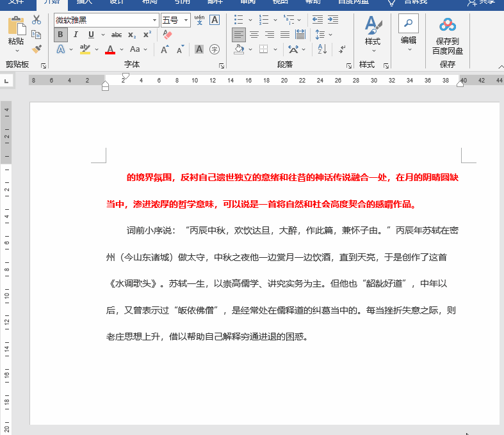Apply red font color
The image size is (504, 435).
coord(110,49)
